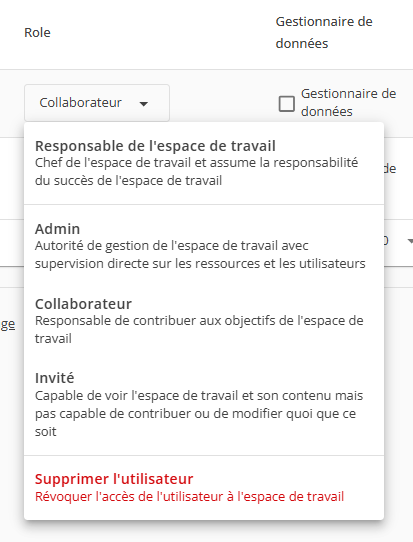
Task: Select Responsable de l'espace de travail role
Action: point(204,163)
